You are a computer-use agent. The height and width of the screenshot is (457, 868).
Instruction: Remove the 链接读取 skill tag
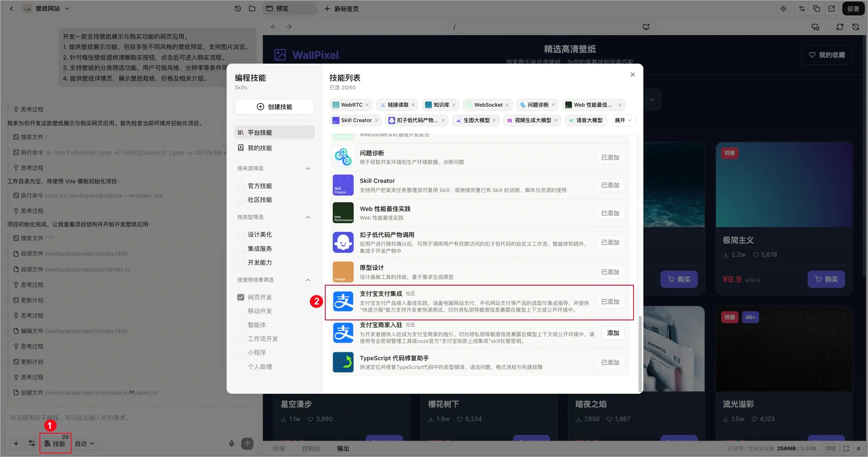click(413, 105)
